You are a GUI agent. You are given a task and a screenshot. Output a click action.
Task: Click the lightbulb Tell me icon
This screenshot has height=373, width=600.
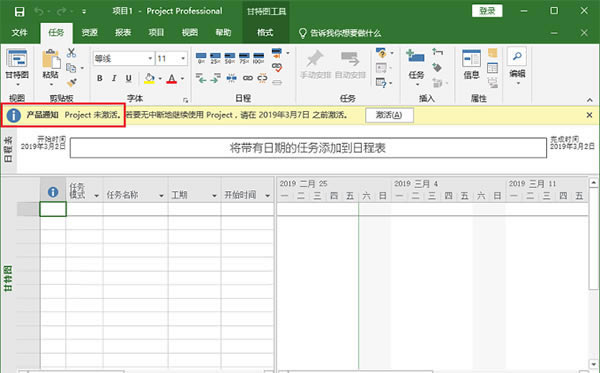(303, 33)
